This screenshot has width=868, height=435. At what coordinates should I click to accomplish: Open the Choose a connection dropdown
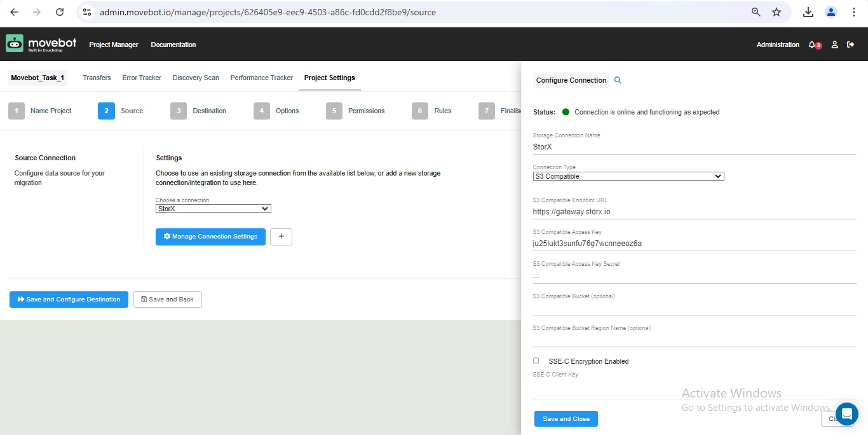214,209
